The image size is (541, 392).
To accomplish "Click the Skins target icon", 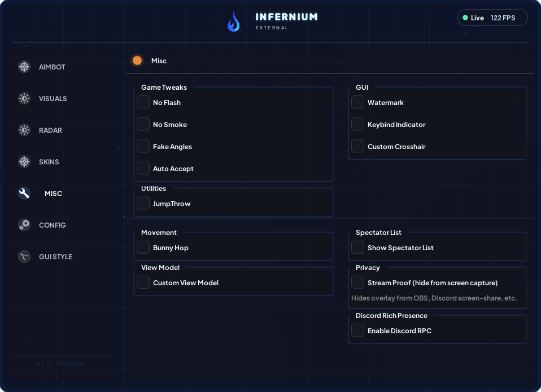I will [24, 162].
